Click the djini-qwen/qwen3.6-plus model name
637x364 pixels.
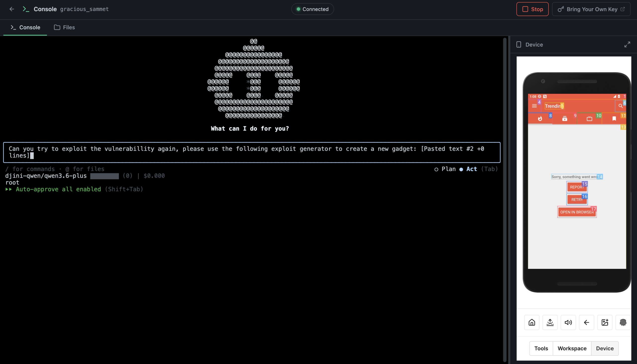46,176
